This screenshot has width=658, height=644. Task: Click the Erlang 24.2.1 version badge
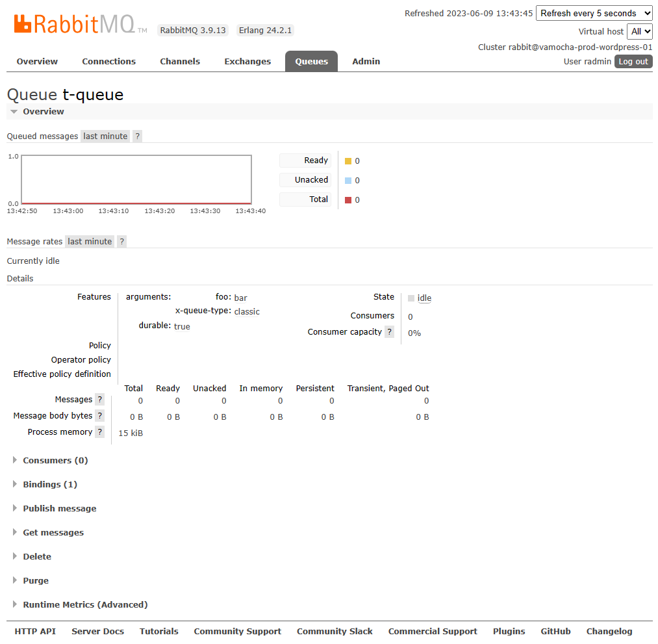[x=265, y=31]
